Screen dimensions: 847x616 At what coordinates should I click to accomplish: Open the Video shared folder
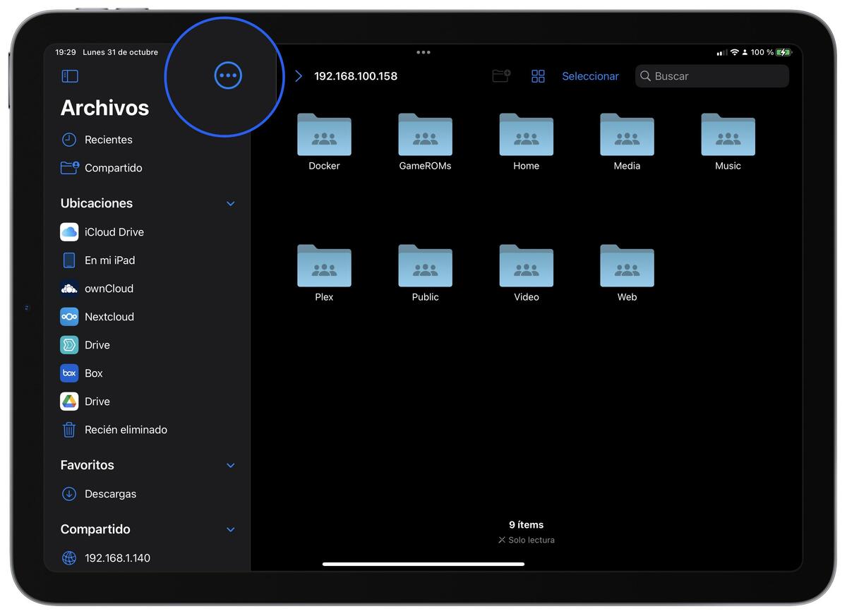(x=526, y=273)
